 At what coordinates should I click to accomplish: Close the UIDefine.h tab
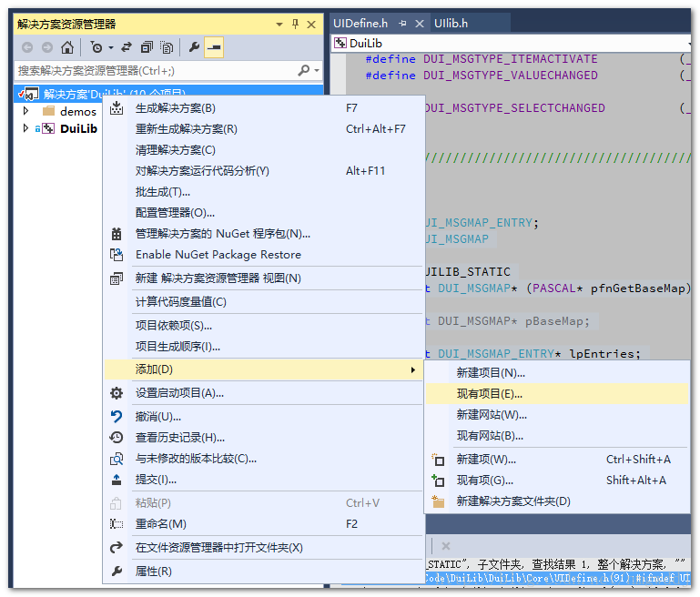pyautogui.click(x=420, y=24)
